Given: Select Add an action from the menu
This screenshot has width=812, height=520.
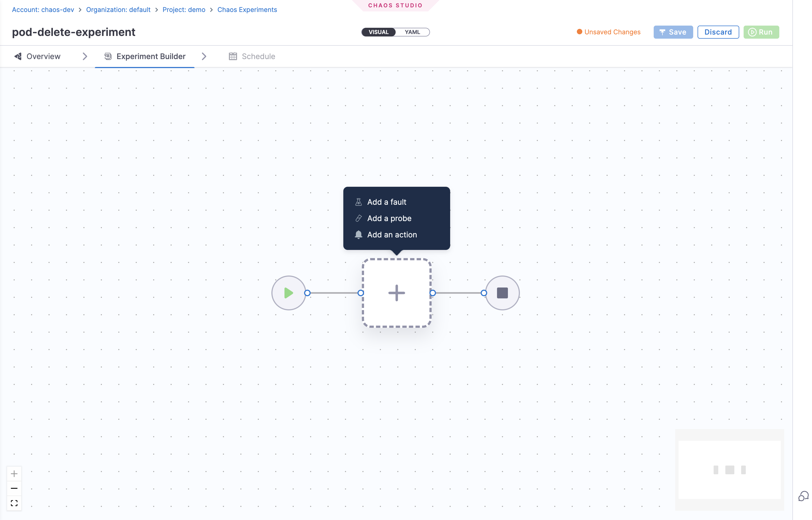Looking at the screenshot, I should tap(392, 234).
